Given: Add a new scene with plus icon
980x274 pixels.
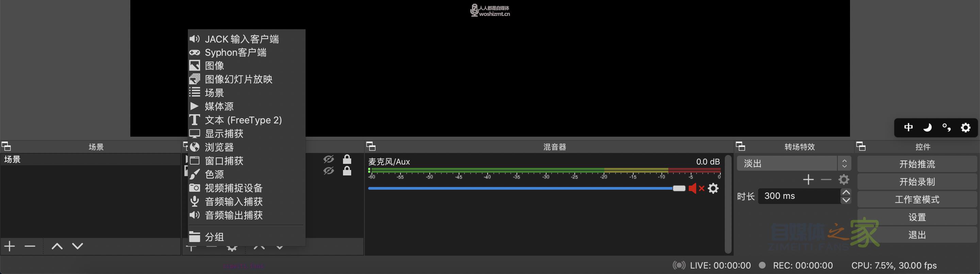Looking at the screenshot, I should point(10,246).
